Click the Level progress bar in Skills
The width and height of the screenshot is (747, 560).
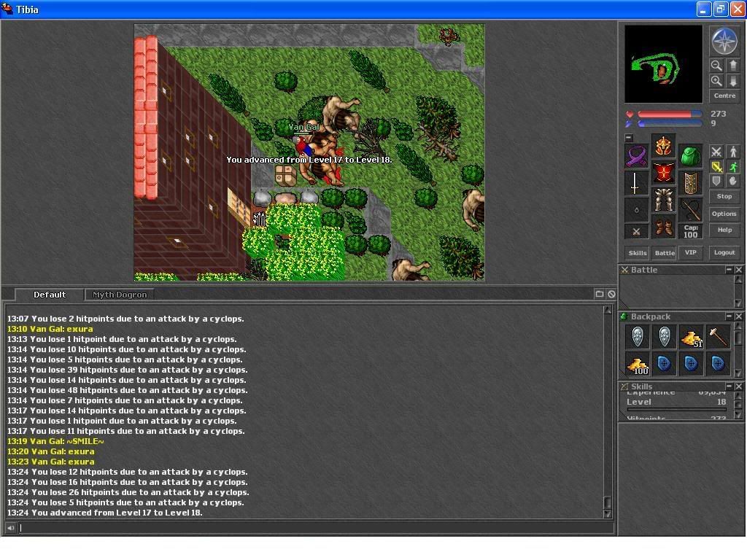coord(676,409)
